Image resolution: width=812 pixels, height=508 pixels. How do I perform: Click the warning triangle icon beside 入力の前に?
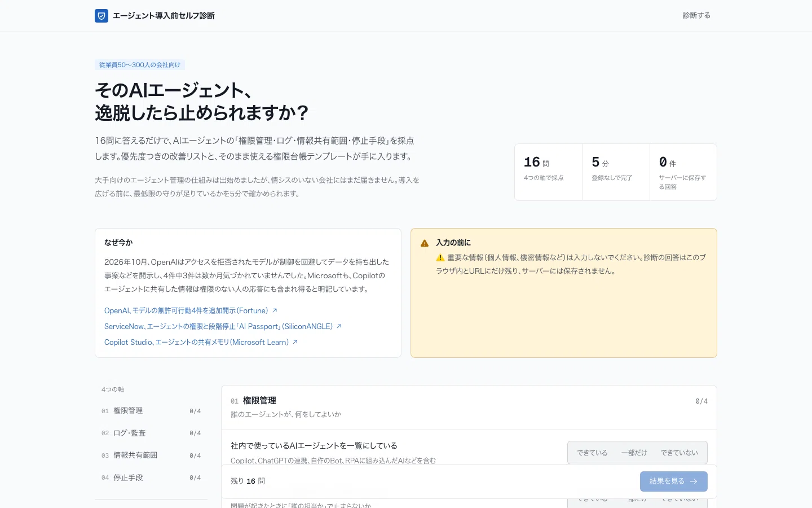click(425, 243)
